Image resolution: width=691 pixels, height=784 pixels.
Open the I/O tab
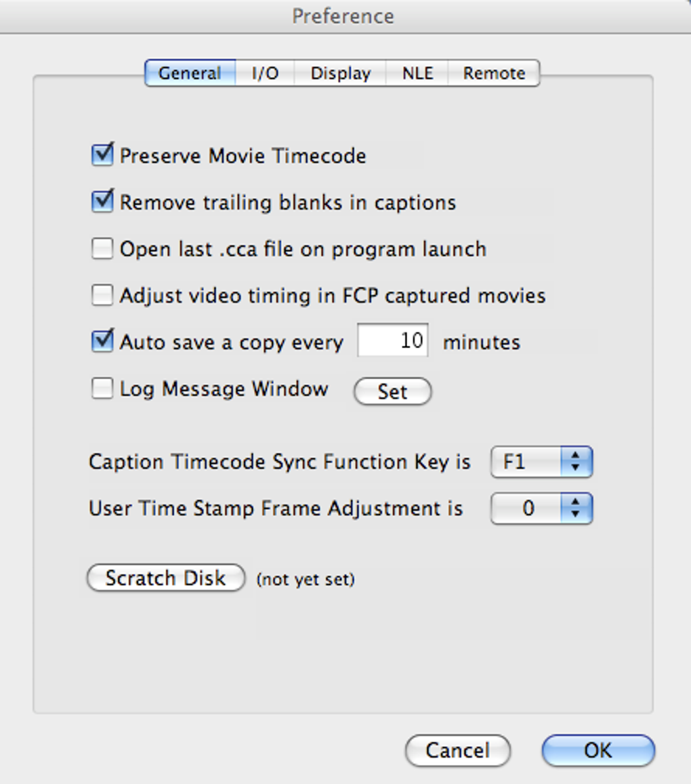click(265, 73)
